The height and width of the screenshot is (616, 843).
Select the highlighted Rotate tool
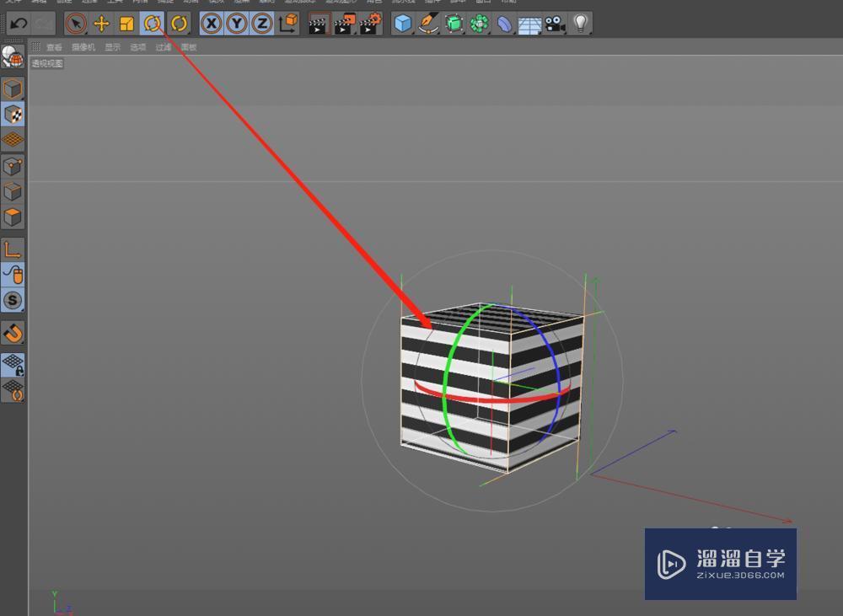point(152,24)
